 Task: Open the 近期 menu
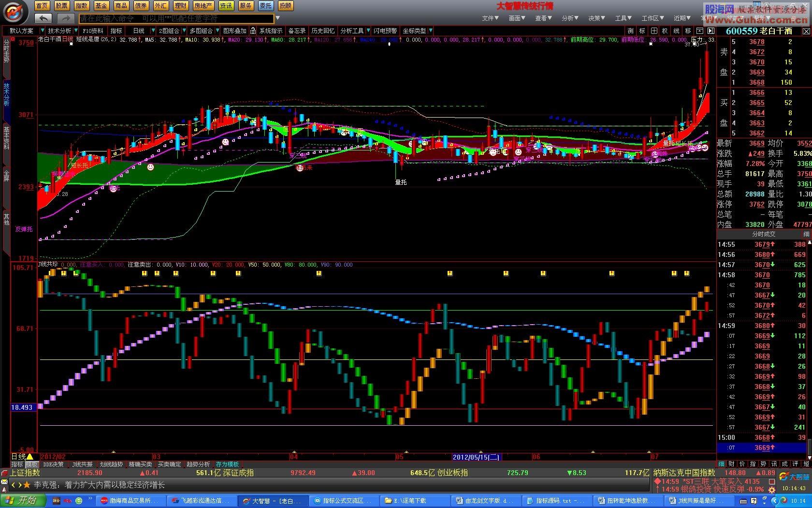point(682,18)
